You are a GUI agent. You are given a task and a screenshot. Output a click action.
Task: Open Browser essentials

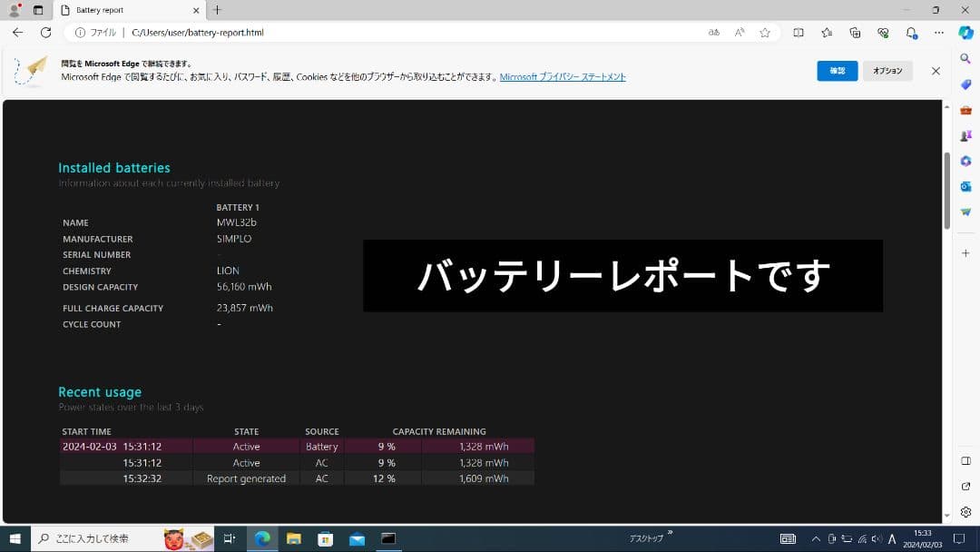pyautogui.click(x=882, y=32)
